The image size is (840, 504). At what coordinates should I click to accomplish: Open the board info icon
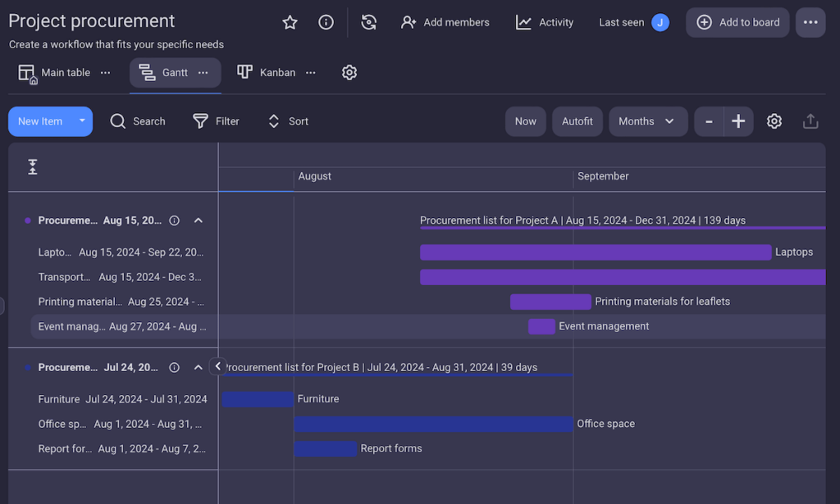pyautogui.click(x=326, y=22)
